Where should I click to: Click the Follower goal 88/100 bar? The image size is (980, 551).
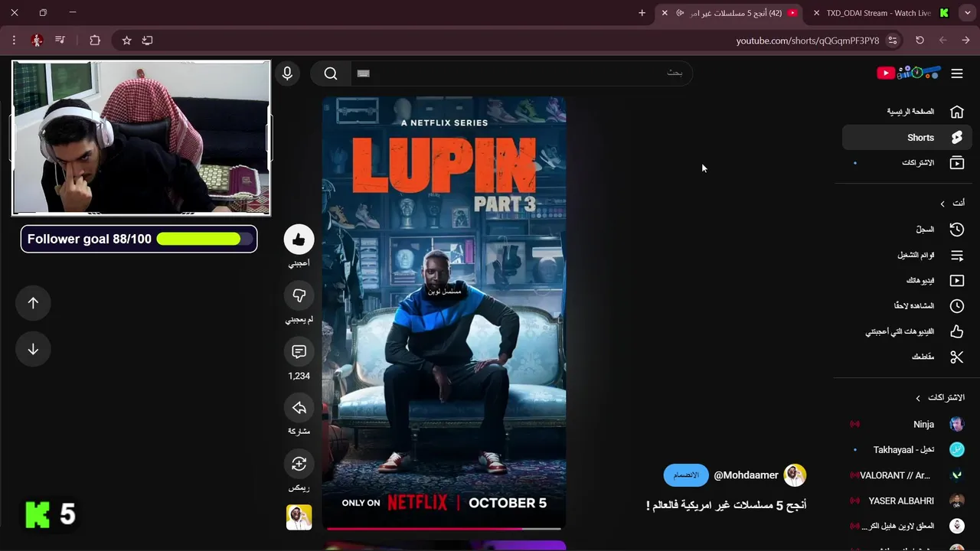[139, 239]
